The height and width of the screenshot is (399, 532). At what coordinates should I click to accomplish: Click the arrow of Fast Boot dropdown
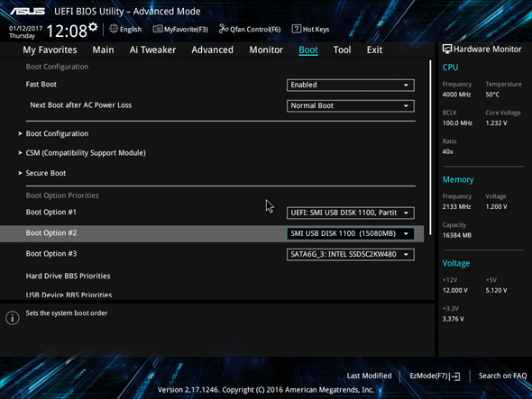pos(406,85)
